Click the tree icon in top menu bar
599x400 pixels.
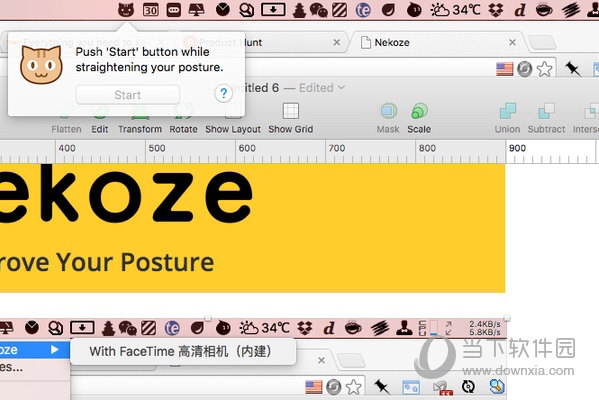[299, 10]
